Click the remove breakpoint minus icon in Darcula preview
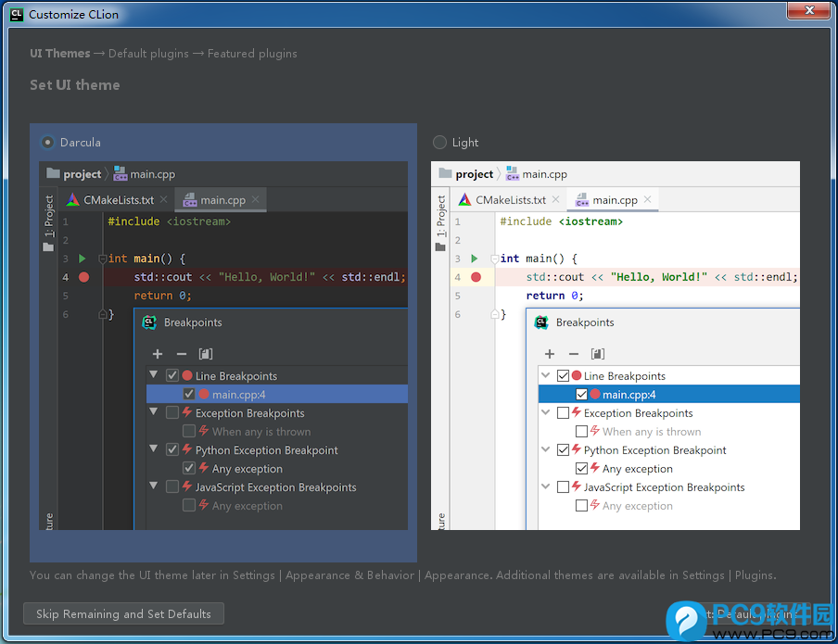This screenshot has height=644, width=838. click(x=182, y=354)
